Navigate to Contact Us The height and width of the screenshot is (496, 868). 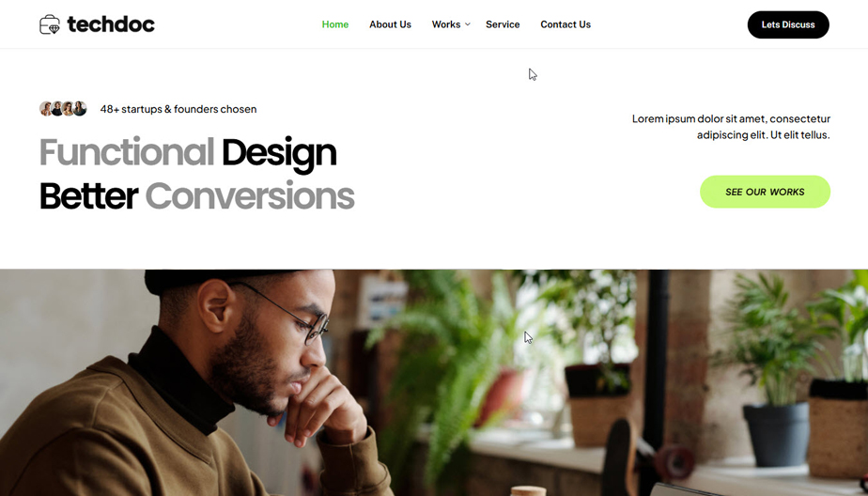click(566, 24)
